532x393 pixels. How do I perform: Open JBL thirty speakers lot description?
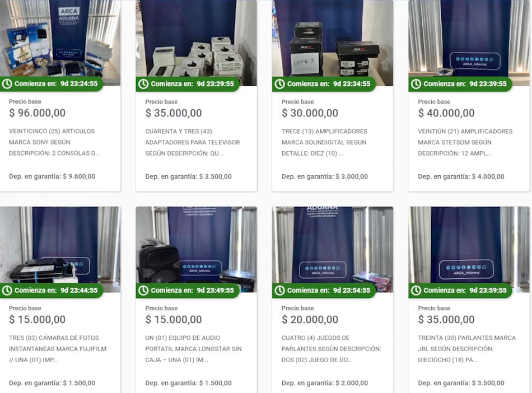click(x=467, y=349)
